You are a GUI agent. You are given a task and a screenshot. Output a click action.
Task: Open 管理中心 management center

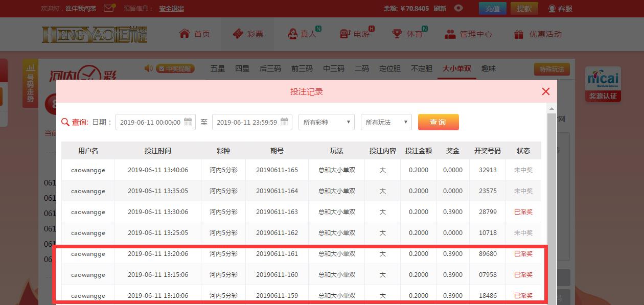[468, 34]
